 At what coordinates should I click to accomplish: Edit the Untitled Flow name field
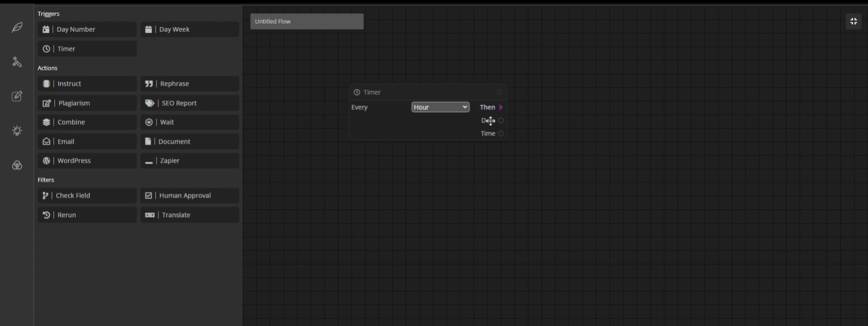pyautogui.click(x=307, y=21)
